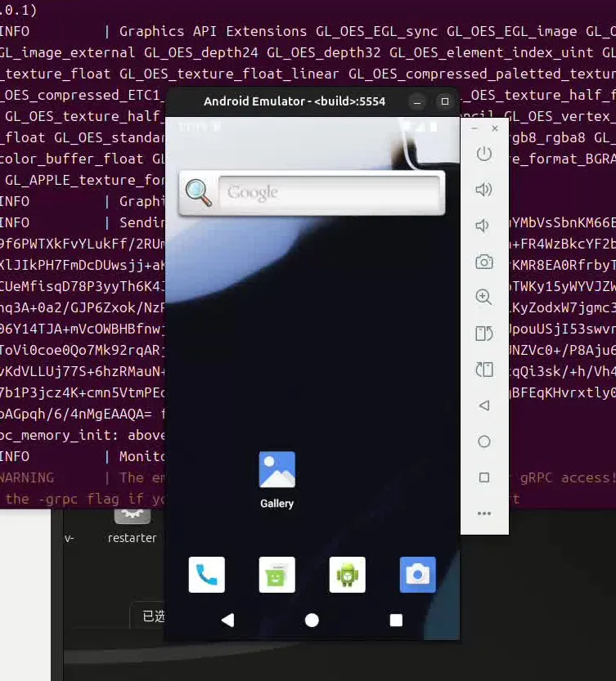Maximize the Android Emulator window
This screenshot has width=616, height=681.
tap(445, 101)
